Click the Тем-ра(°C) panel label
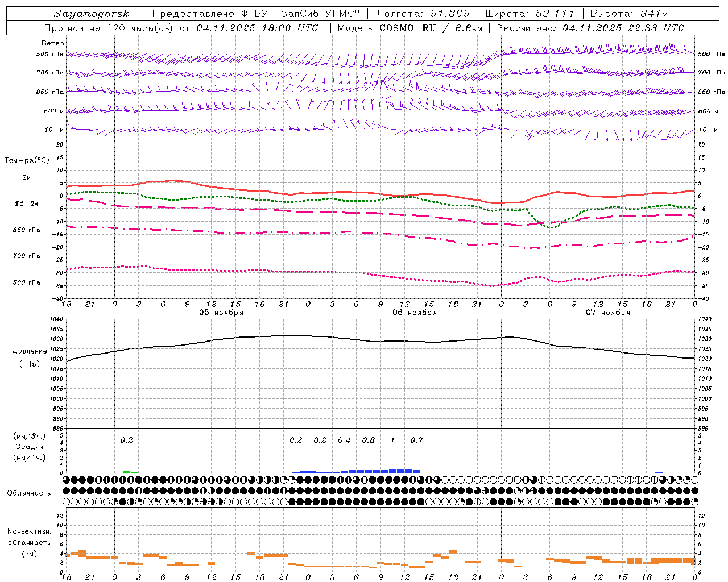This screenshot has width=728, height=582. click(27, 161)
